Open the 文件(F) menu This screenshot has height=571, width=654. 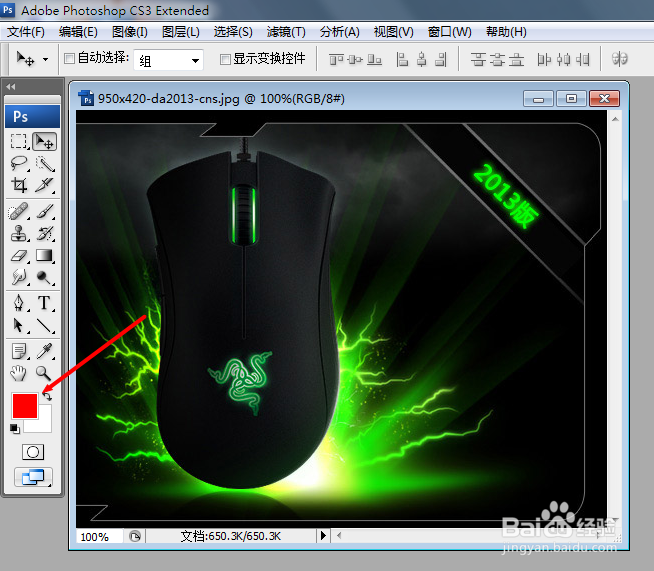(x=26, y=32)
